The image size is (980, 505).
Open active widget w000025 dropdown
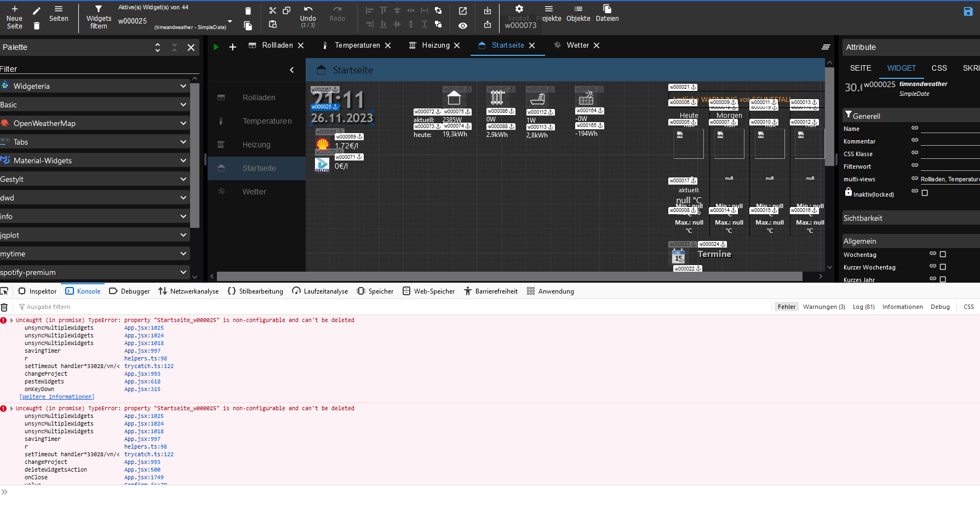230,22
